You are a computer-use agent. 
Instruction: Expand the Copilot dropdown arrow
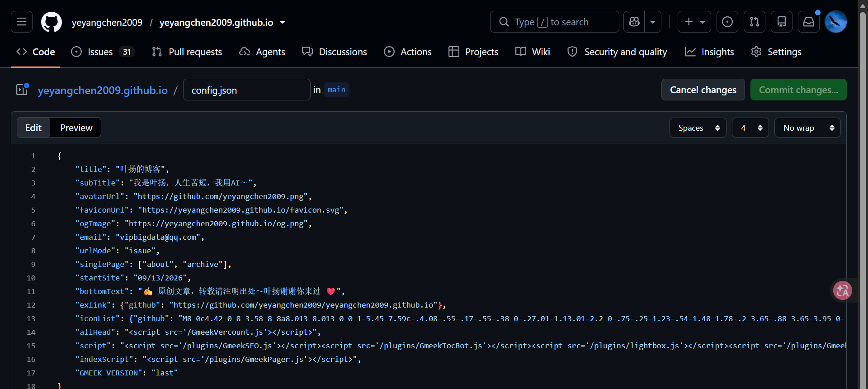tap(653, 22)
